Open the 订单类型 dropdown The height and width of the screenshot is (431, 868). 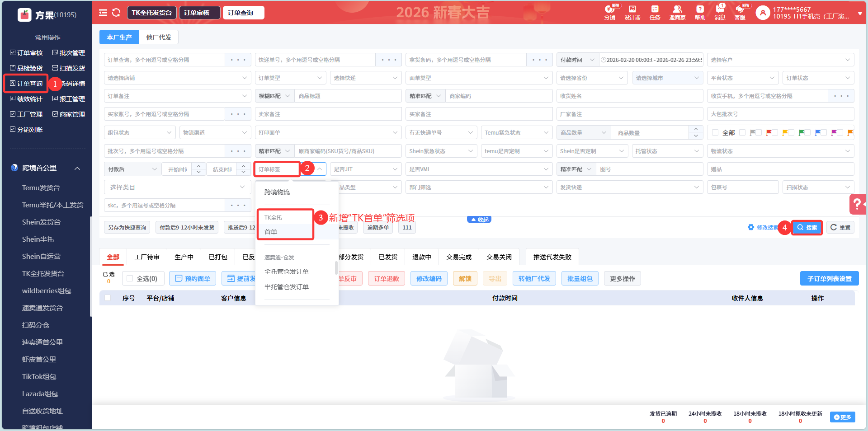(x=290, y=78)
